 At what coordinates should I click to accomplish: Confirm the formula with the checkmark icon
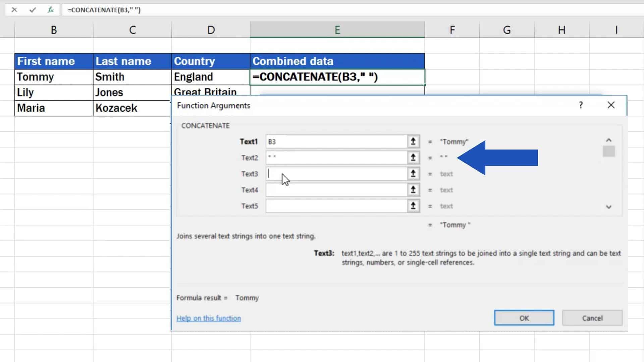coord(32,10)
